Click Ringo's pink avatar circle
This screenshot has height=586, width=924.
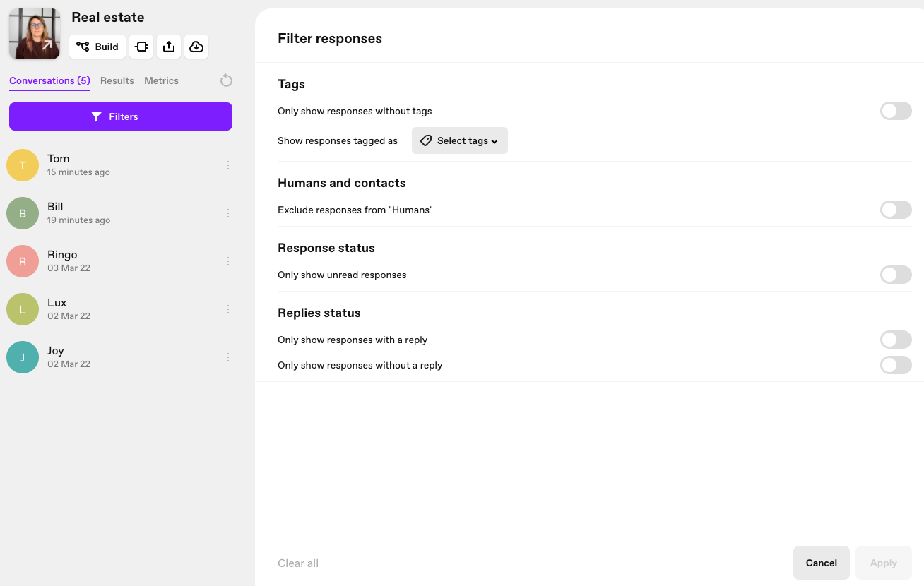tap(23, 261)
